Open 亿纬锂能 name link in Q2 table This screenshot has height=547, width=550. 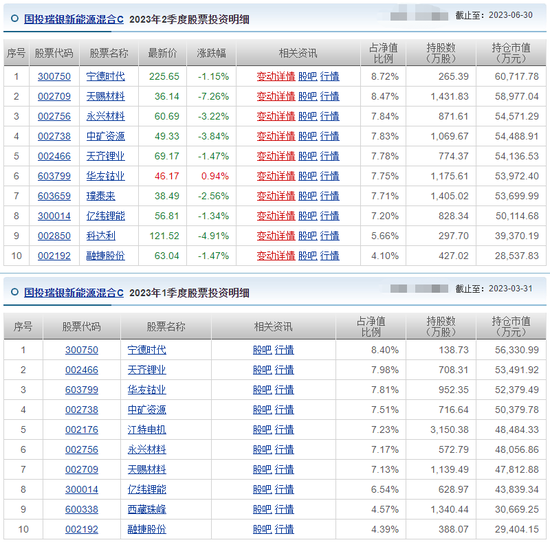coord(106,216)
